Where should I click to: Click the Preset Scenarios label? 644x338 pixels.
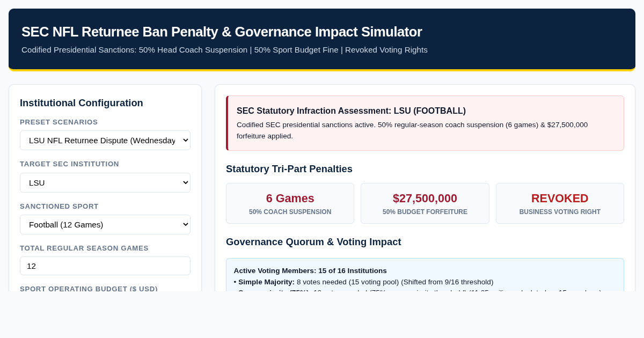click(59, 122)
